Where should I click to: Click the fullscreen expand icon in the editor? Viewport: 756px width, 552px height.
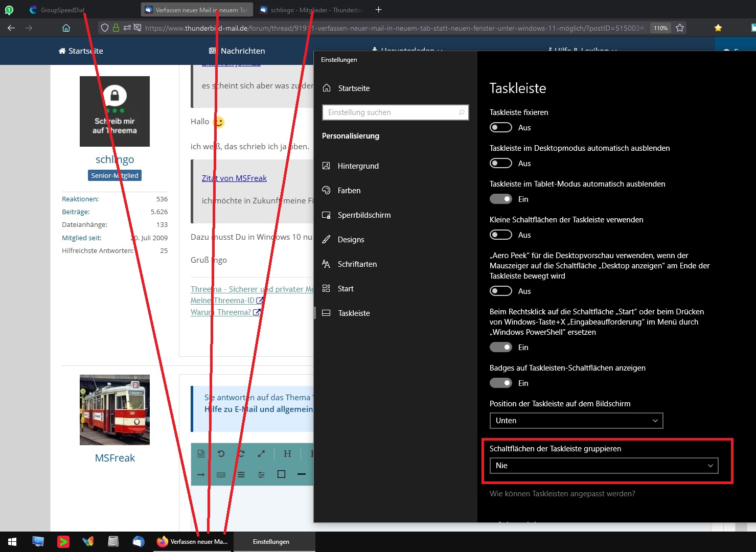point(261,453)
